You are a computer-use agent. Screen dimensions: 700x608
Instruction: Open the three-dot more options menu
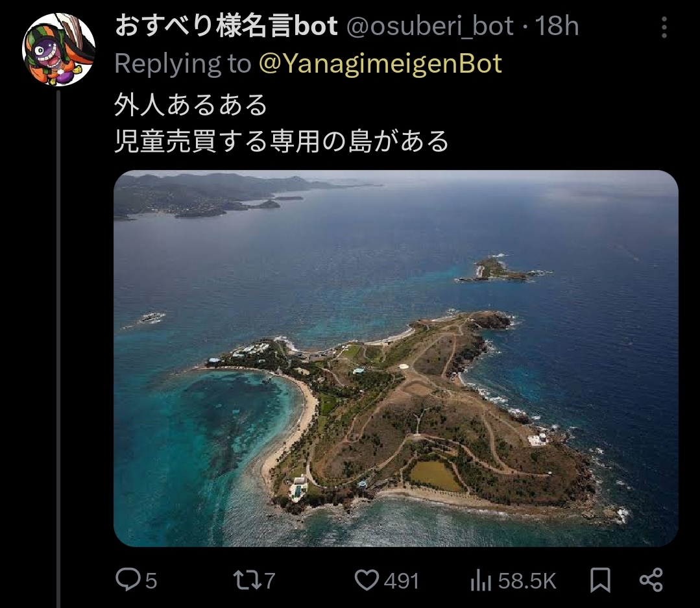pyautogui.click(x=664, y=27)
